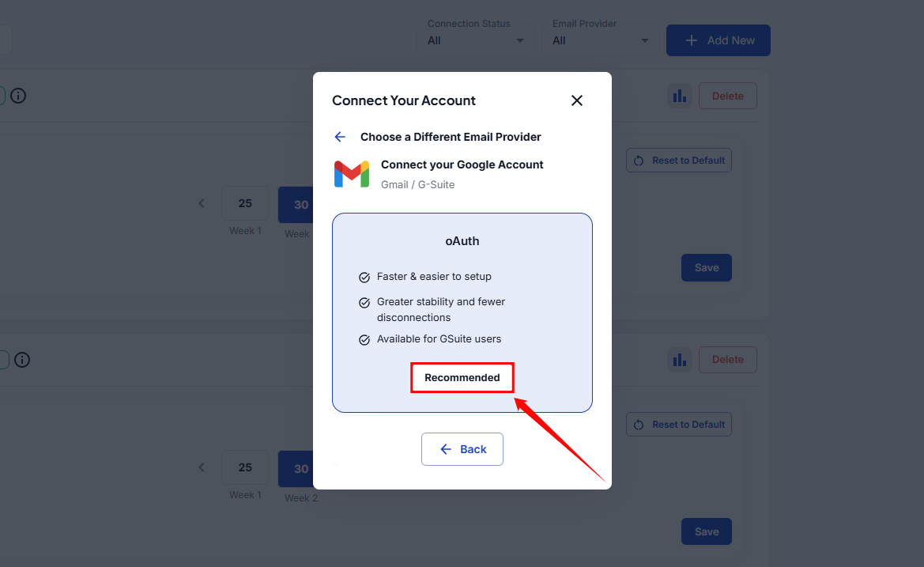Open the lower analytics bar chart icon

tap(679, 360)
